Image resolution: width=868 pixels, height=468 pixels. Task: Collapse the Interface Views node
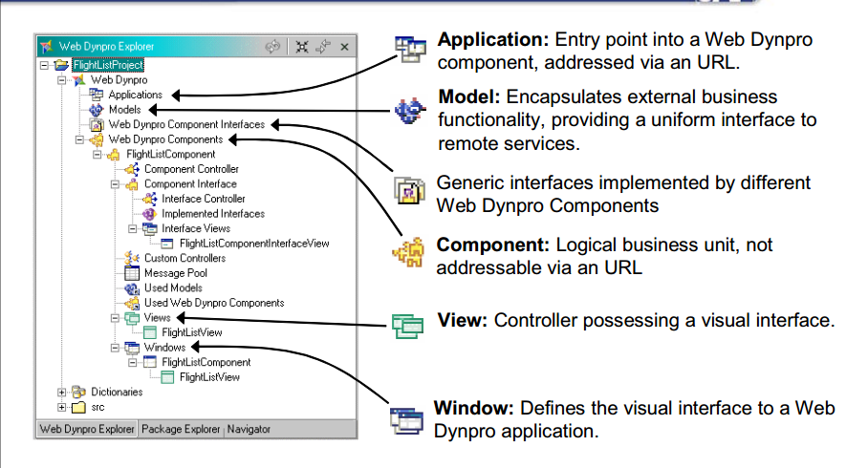click(x=132, y=228)
